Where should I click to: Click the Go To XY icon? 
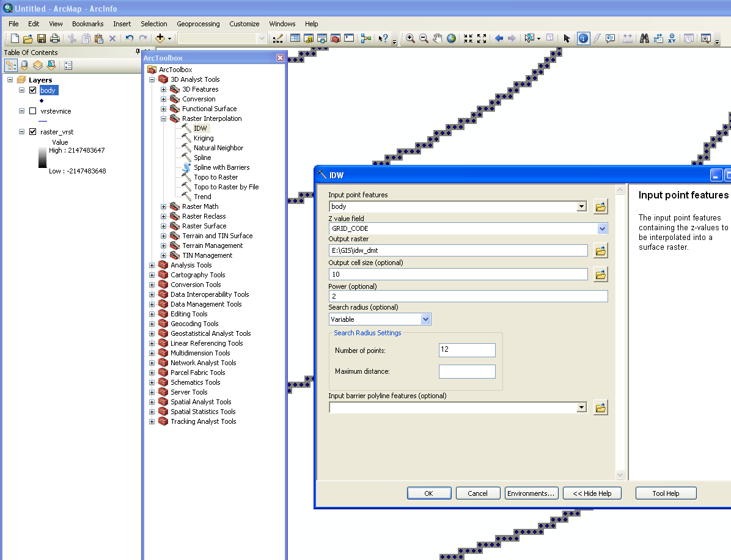click(672, 38)
